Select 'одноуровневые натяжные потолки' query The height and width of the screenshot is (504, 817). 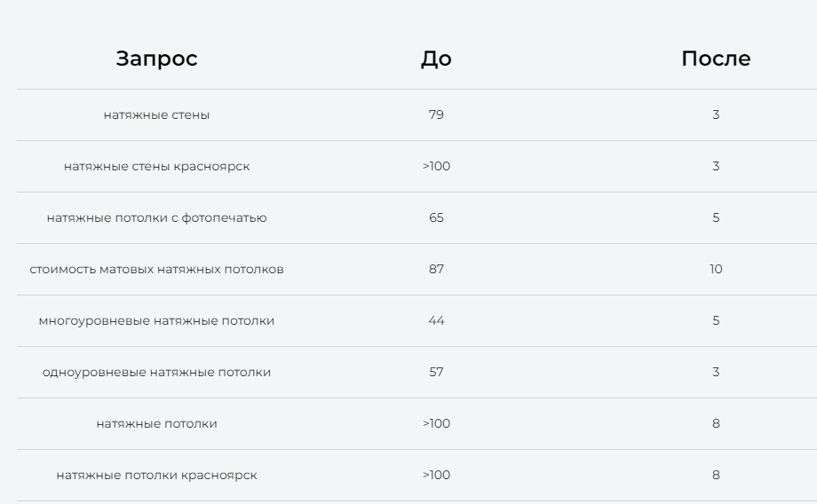pos(156,372)
